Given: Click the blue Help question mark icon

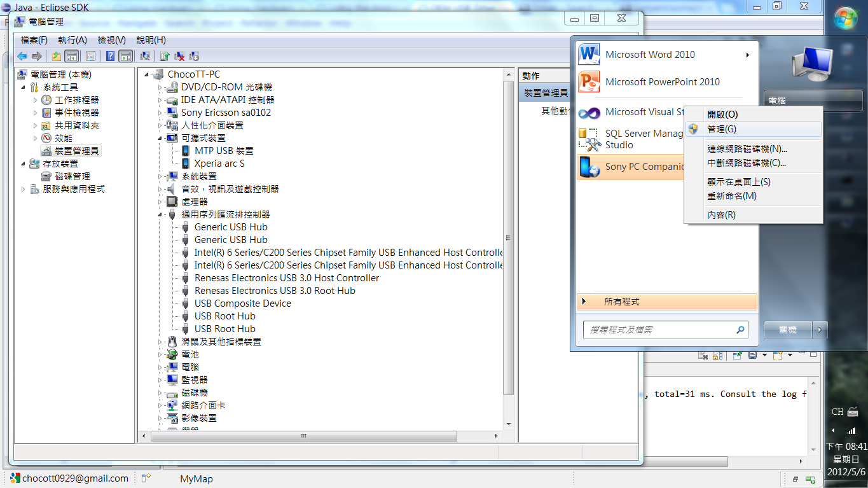Looking at the screenshot, I should (111, 56).
